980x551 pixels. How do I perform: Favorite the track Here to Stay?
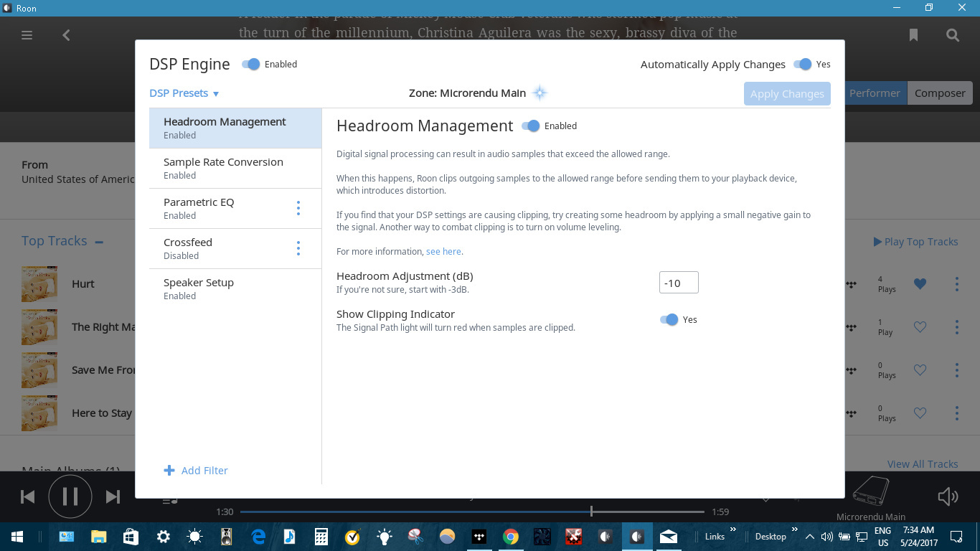point(920,413)
